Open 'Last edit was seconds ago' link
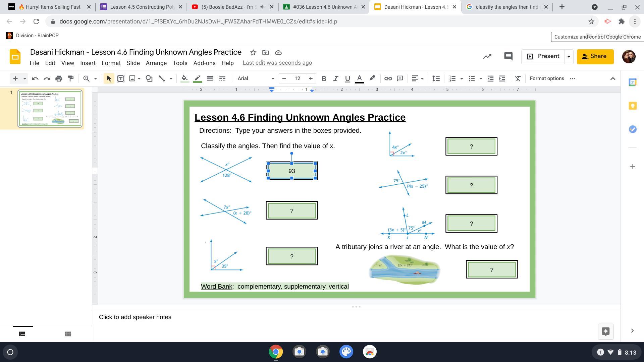 click(277, 63)
